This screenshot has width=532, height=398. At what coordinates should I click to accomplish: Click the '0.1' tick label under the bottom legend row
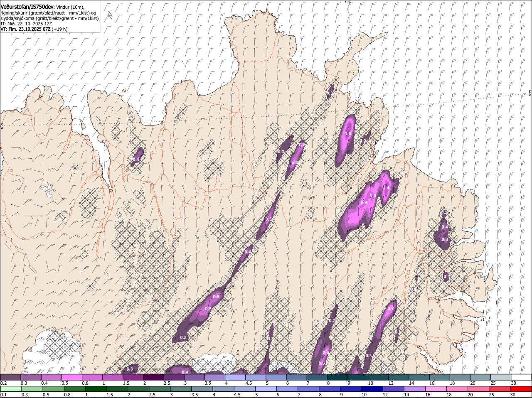tap(3, 395)
